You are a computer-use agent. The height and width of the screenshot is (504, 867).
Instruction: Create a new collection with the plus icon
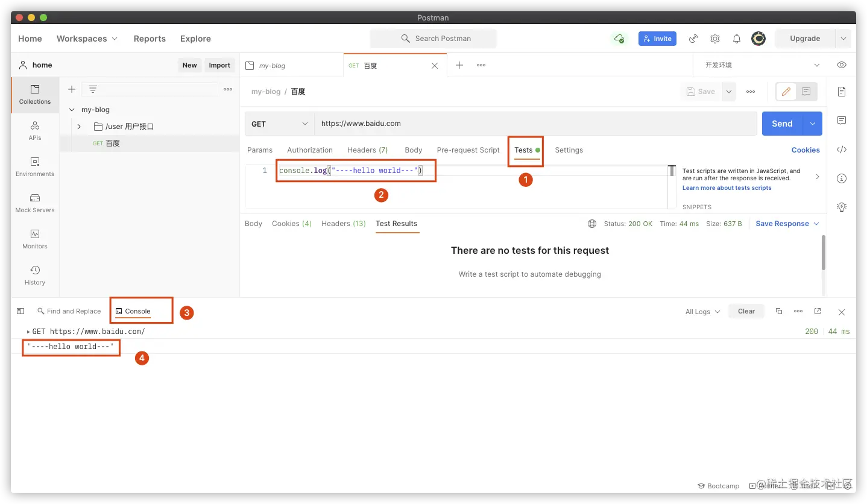click(x=72, y=89)
